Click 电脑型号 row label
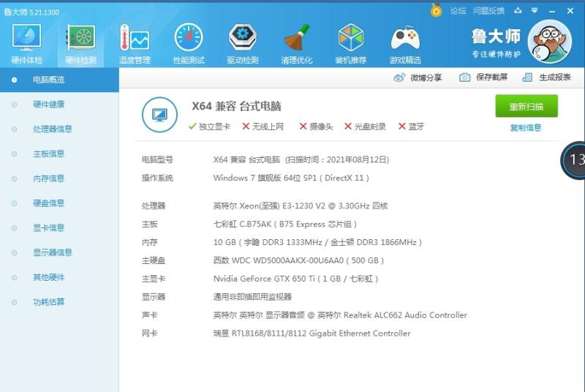This screenshot has width=585, height=392. [x=157, y=160]
